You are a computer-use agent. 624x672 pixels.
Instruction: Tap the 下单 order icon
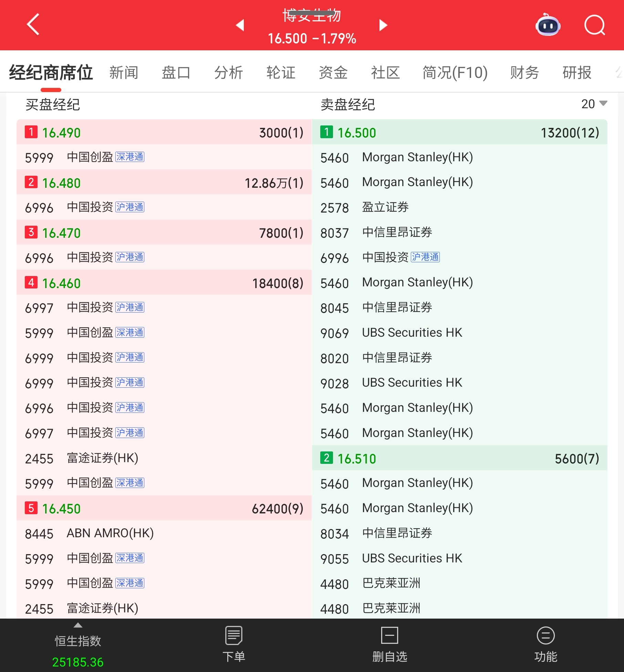pos(234,635)
